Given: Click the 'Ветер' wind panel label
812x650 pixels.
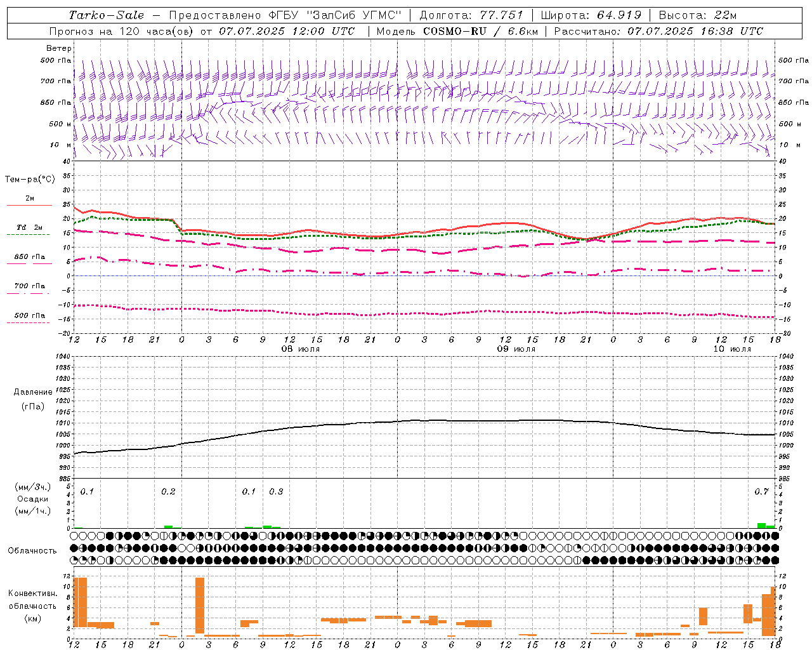Looking at the screenshot, I should pyautogui.click(x=58, y=48).
